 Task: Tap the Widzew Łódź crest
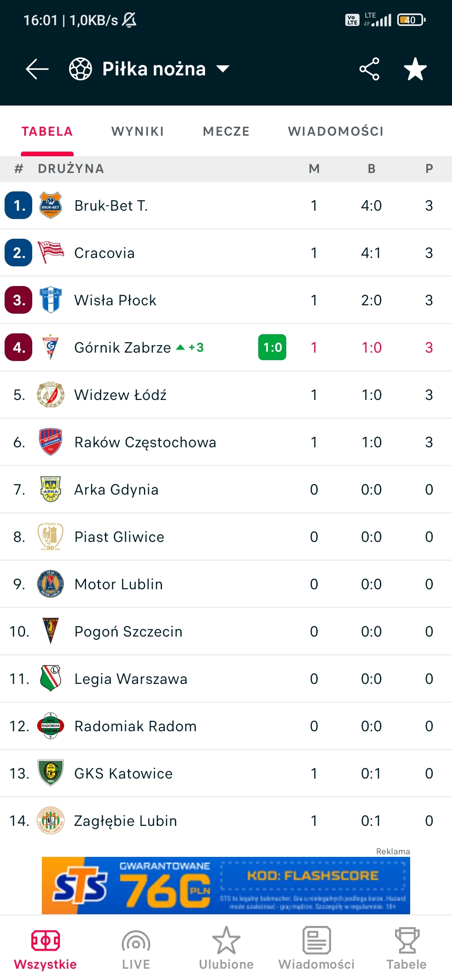point(51,395)
